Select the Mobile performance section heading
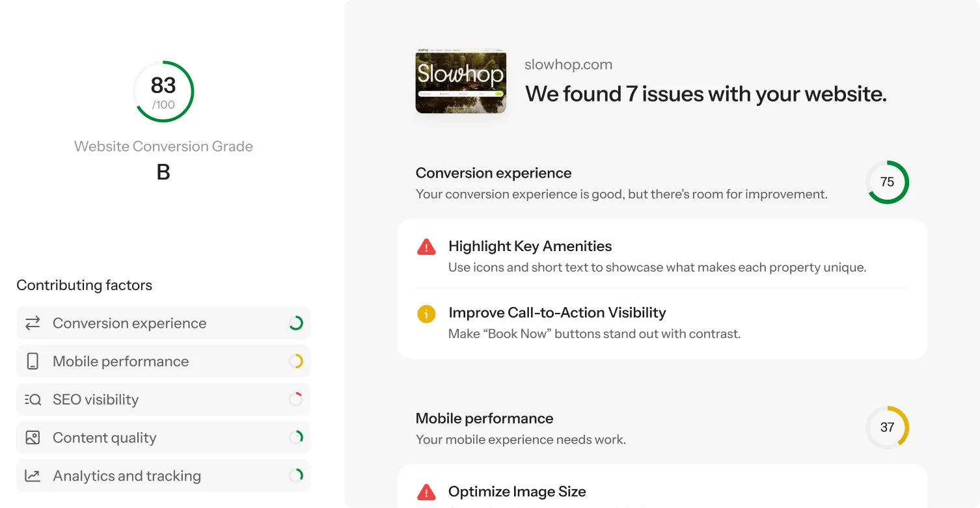The image size is (980, 508). pos(484,418)
